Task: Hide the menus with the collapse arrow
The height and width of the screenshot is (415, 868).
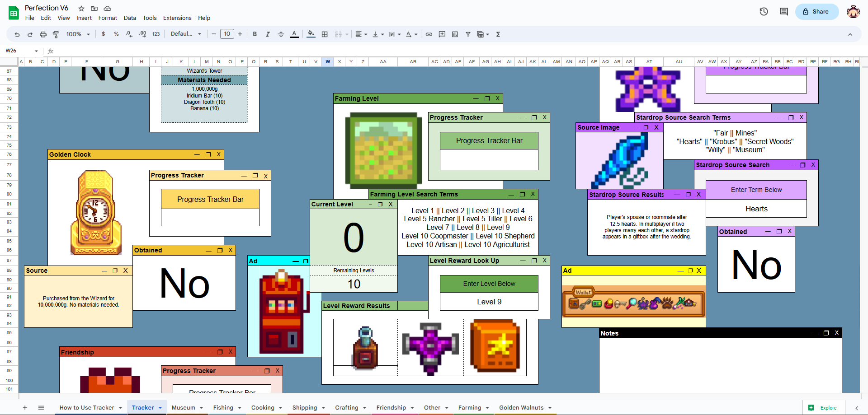Action: pyautogui.click(x=850, y=34)
